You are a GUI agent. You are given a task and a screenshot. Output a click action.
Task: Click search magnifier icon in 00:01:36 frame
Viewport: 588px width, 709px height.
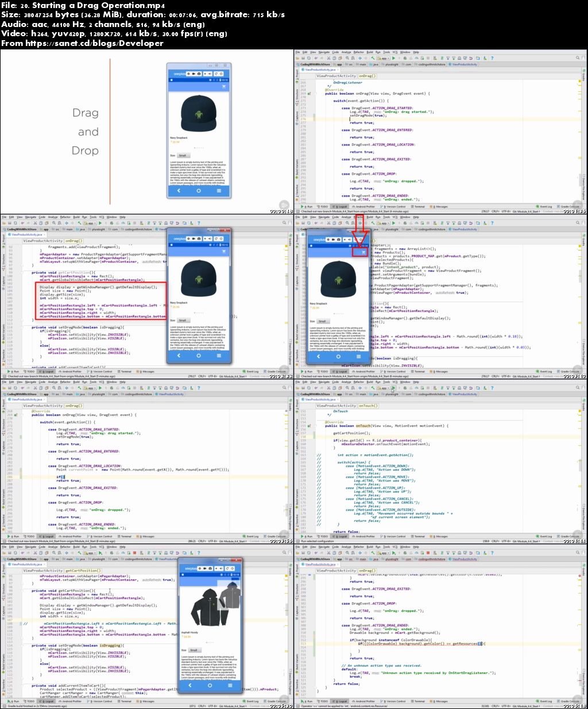pos(577,58)
